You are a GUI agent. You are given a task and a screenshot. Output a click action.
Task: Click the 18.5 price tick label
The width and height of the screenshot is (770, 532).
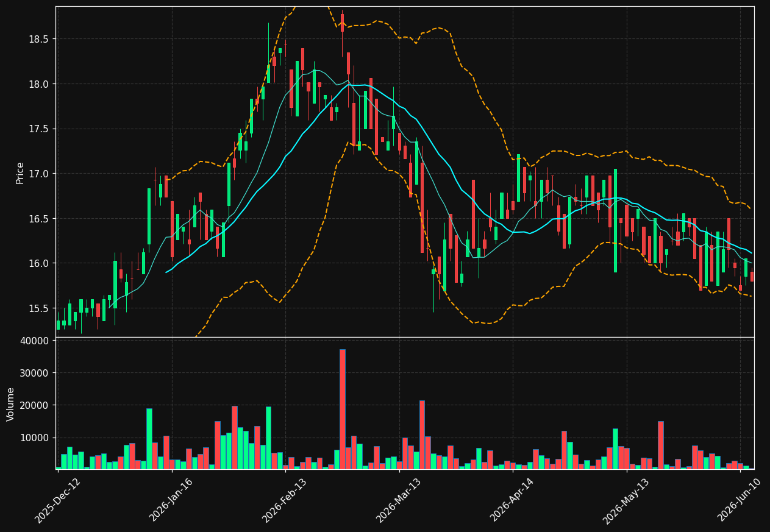(x=39, y=39)
